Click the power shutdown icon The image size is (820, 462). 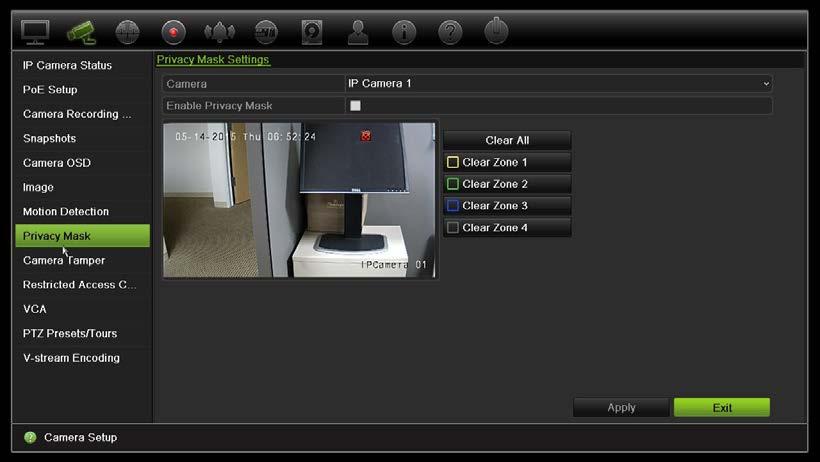click(x=496, y=31)
